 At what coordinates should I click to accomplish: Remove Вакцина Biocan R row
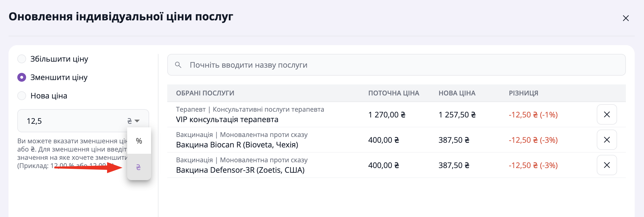click(x=607, y=140)
